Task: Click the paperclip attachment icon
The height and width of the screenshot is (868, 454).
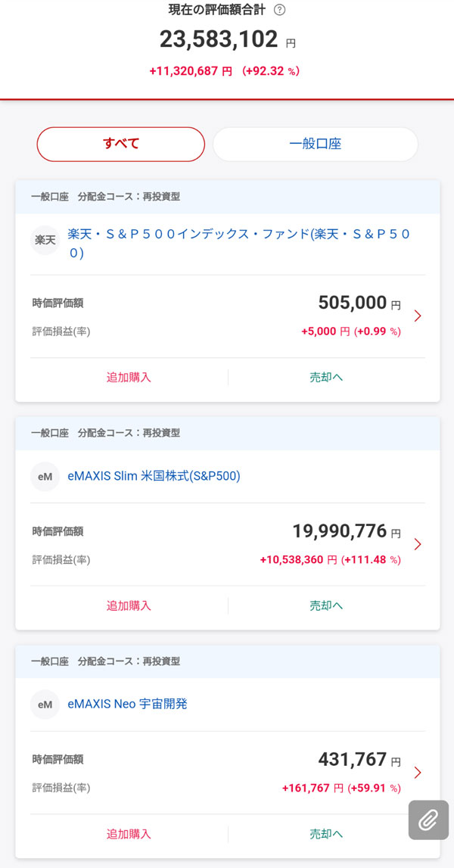Action: click(x=428, y=819)
